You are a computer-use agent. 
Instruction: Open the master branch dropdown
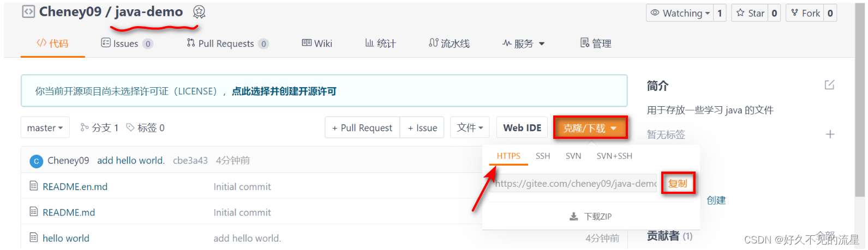pyautogui.click(x=45, y=127)
